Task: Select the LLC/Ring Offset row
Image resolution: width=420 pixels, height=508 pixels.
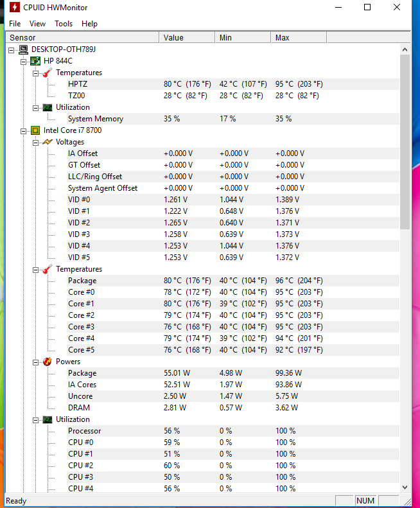Action: (x=232, y=177)
